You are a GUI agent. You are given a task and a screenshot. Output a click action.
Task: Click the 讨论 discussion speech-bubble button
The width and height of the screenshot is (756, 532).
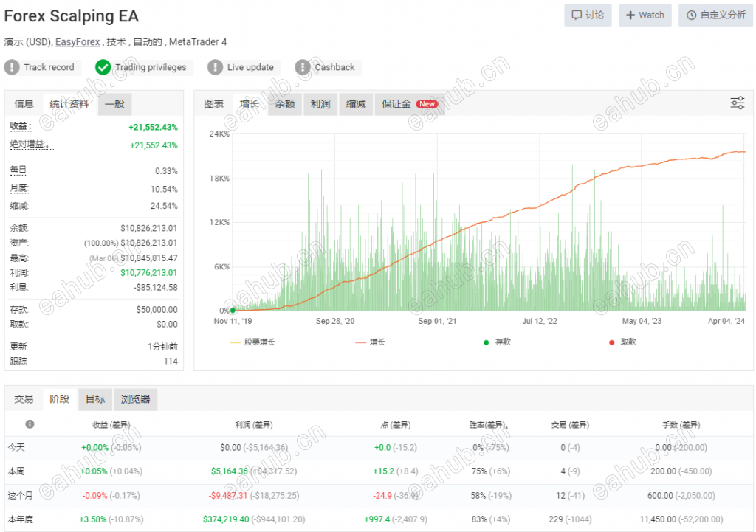588,15
